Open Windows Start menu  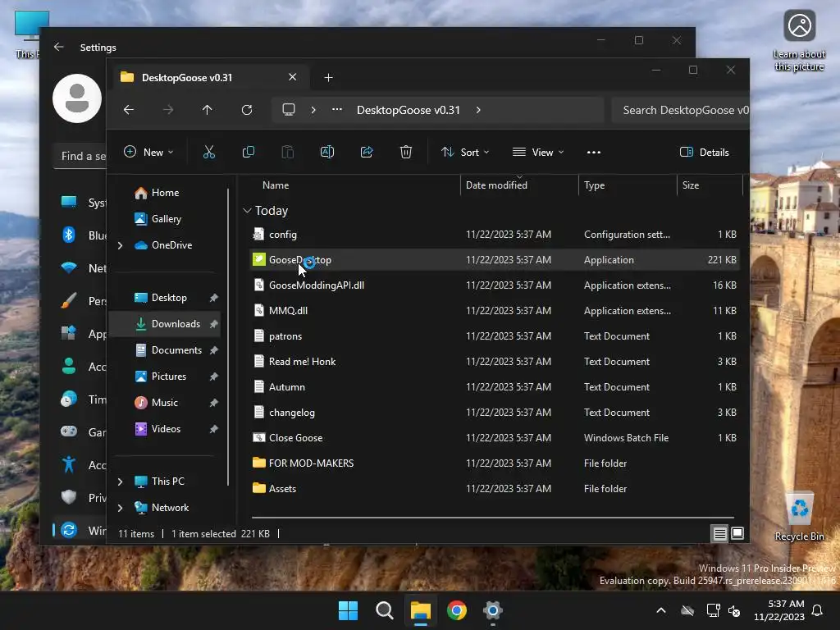coord(348,610)
